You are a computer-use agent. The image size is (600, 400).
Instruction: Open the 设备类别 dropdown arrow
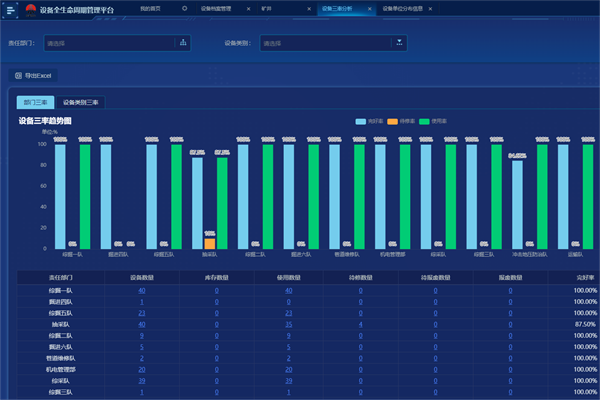tap(398, 43)
